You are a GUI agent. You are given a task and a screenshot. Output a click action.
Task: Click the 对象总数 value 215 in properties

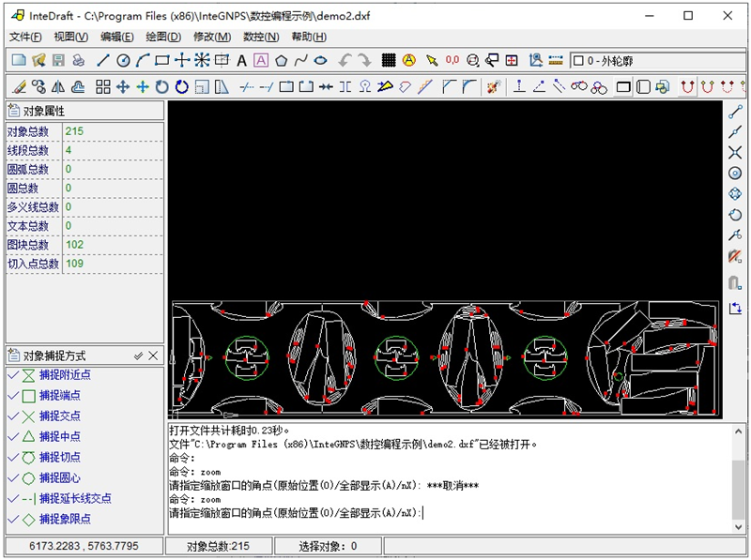click(75, 131)
